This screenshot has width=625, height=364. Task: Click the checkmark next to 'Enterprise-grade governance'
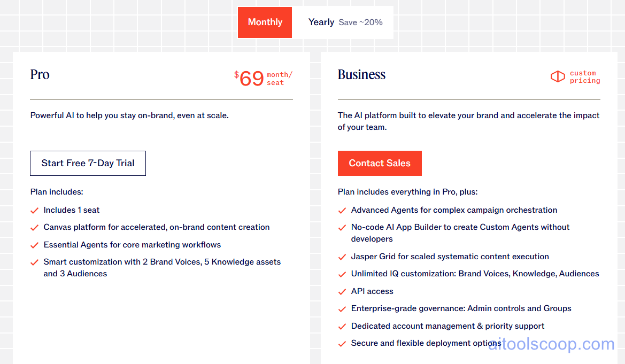click(x=342, y=308)
